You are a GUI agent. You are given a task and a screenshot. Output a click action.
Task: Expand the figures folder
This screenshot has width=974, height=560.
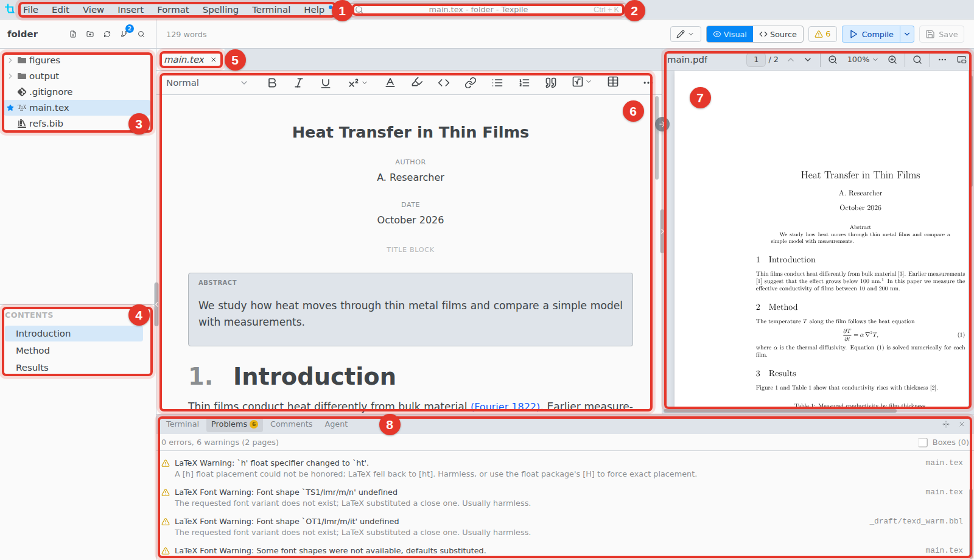10,60
